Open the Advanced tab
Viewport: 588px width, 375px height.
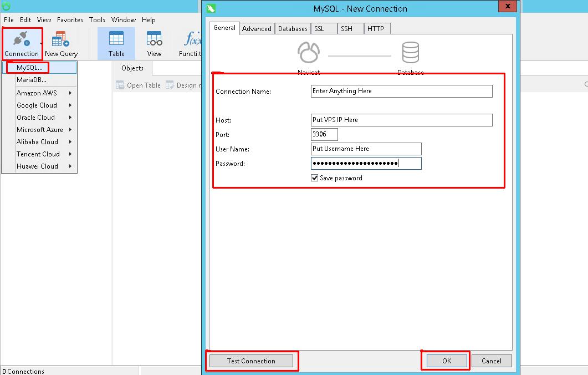point(257,29)
